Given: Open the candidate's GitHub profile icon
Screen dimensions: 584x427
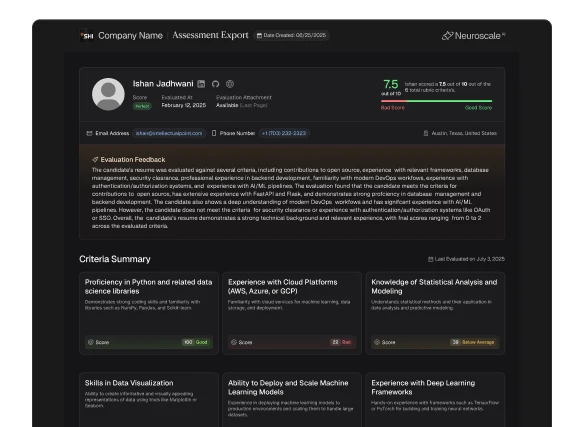Looking at the screenshot, I should click(x=215, y=84).
